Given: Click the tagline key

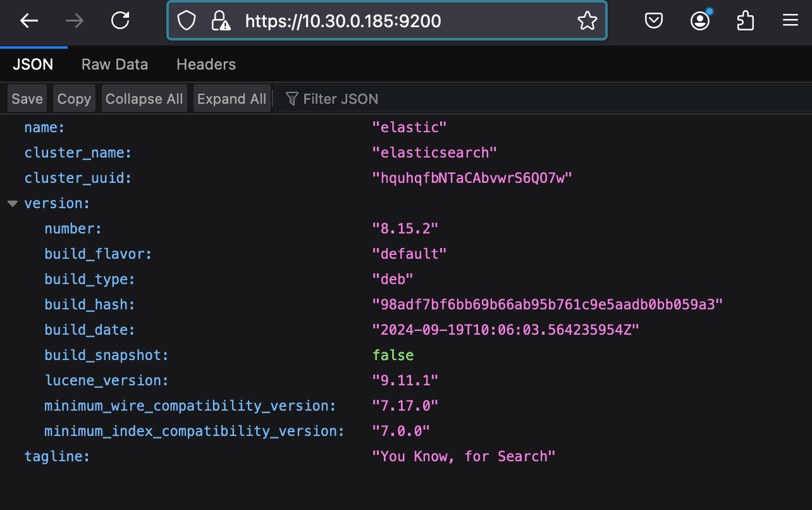Looking at the screenshot, I should coord(57,457).
